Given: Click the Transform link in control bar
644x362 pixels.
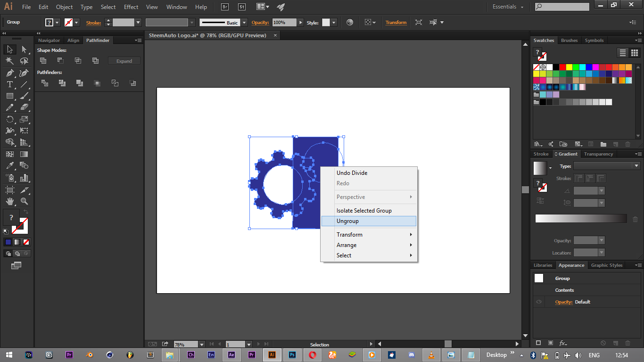Looking at the screenshot, I should click(x=396, y=23).
